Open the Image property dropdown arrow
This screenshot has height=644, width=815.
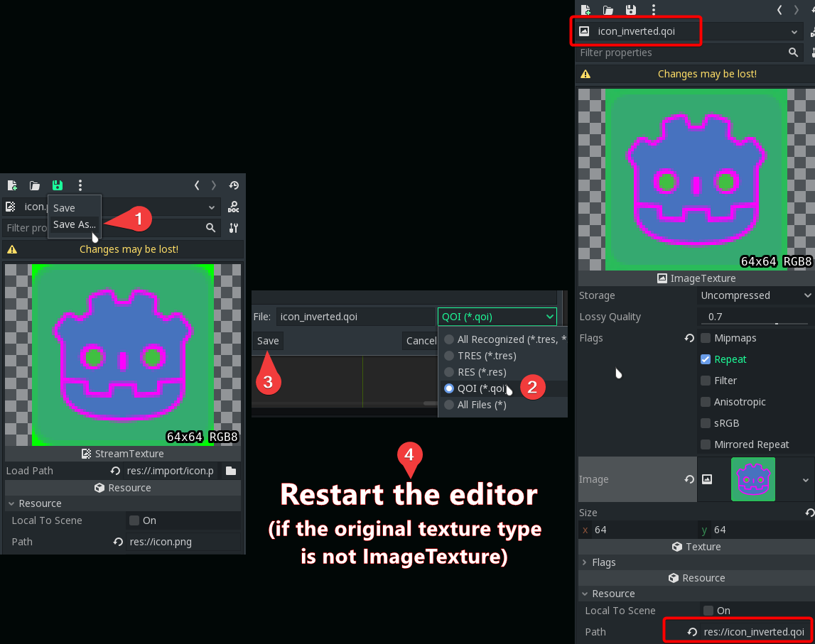(x=805, y=480)
